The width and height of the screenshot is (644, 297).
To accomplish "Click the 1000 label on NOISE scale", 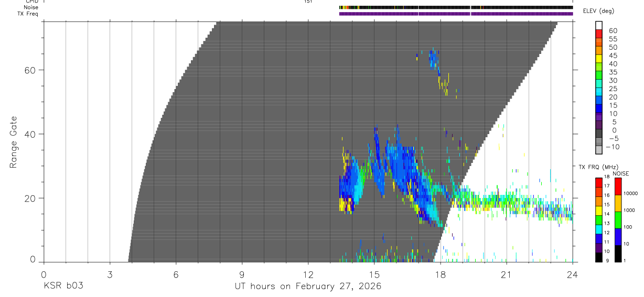I will (630, 211).
